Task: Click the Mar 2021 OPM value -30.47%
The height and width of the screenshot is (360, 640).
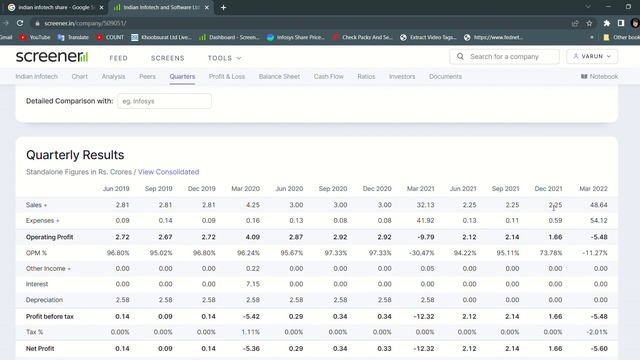Action: pos(422,253)
